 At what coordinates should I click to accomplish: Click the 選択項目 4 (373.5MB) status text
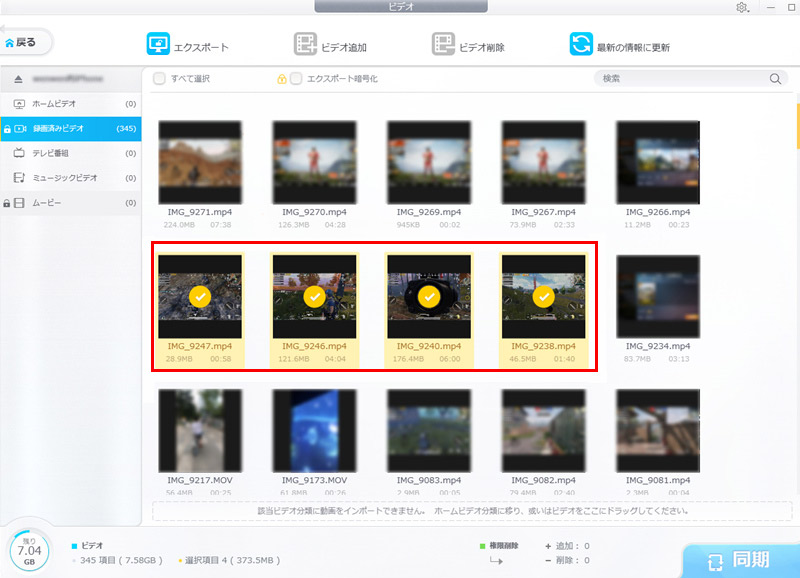pos(233,560)
